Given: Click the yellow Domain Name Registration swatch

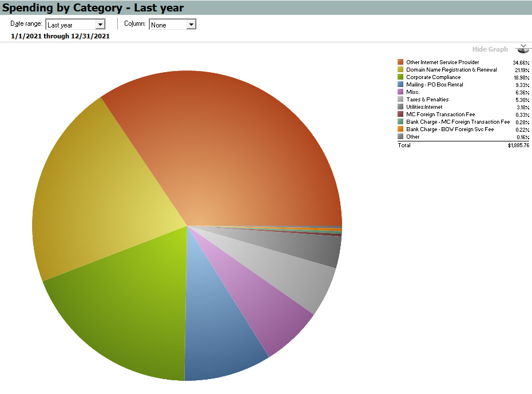Looking at the screenshot, I should (401, 69).
